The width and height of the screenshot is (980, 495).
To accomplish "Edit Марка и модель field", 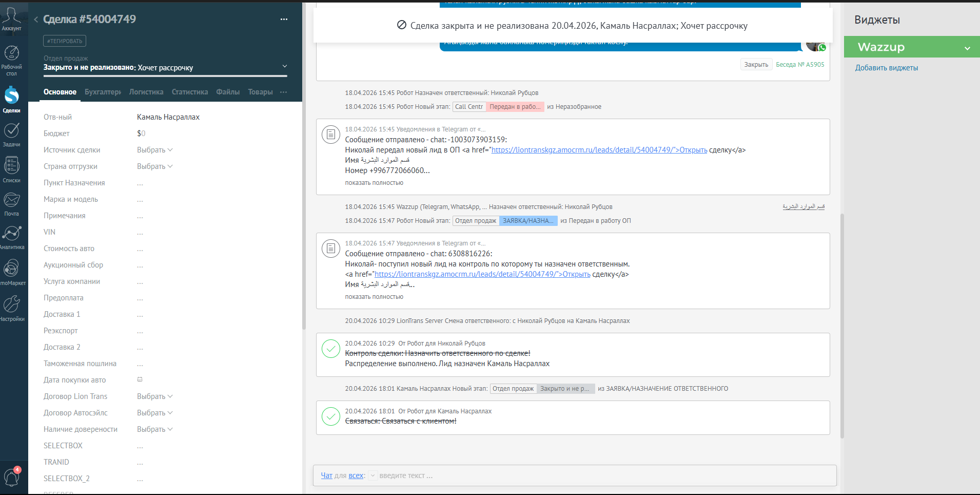I will 140,199.
